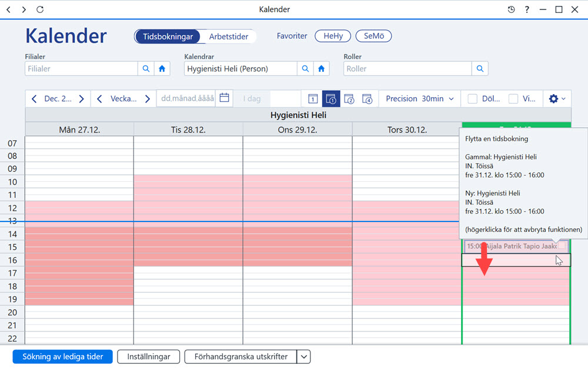Expand the Förhandsgranska utskrifter arrow menu
Screen dimensions: 588x368
pyautogui.click(x=304, y=357)
